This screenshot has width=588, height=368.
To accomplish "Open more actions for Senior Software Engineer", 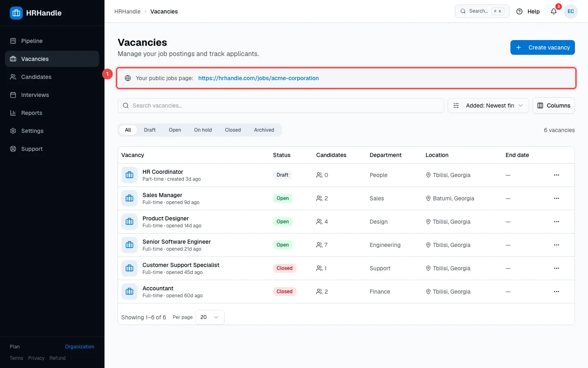I will [x=557, y=245].
